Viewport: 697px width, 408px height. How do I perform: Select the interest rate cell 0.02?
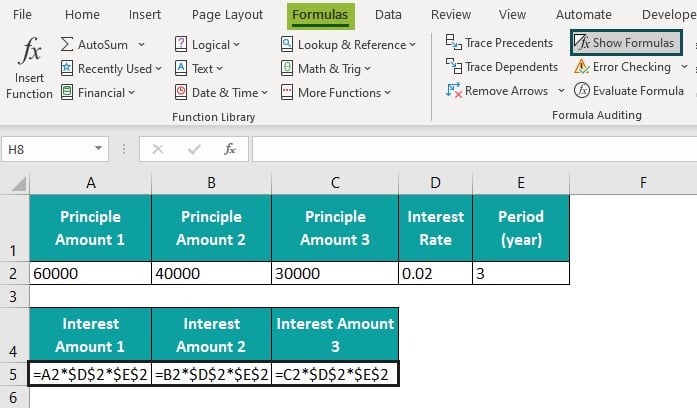pos(436,273)
